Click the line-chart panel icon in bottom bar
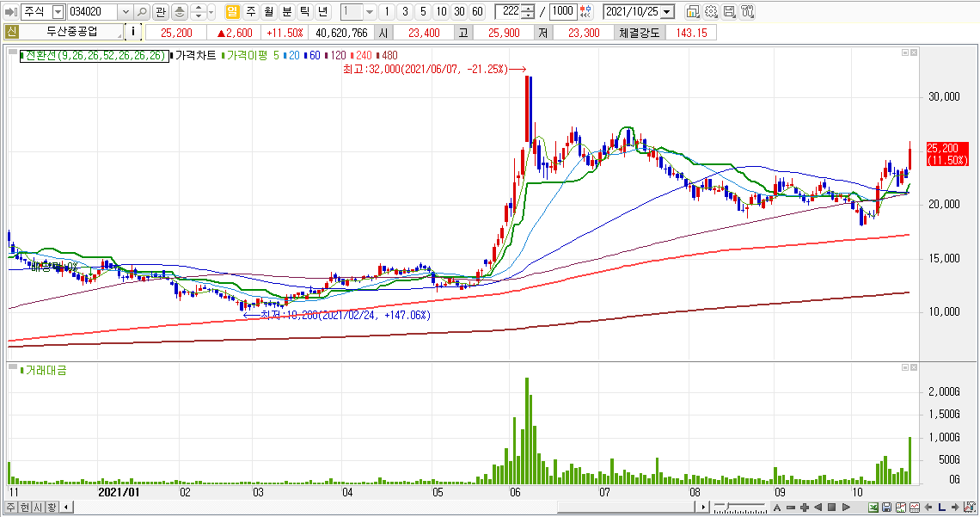Screen dimensions: 980x517 click(x=915, y=507)
